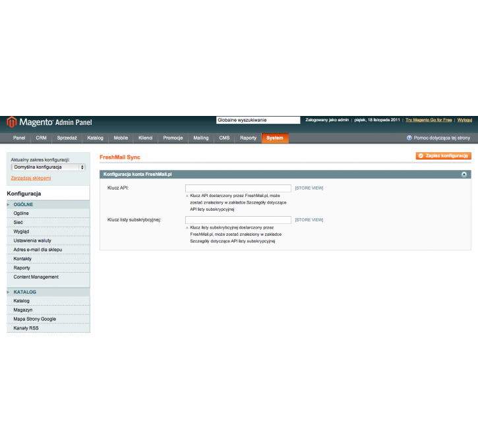This screenshot has width=478, height=448.
Task: Select Katalog in the sidebar list
Action: pyautogui.click(x=48, y=301)
